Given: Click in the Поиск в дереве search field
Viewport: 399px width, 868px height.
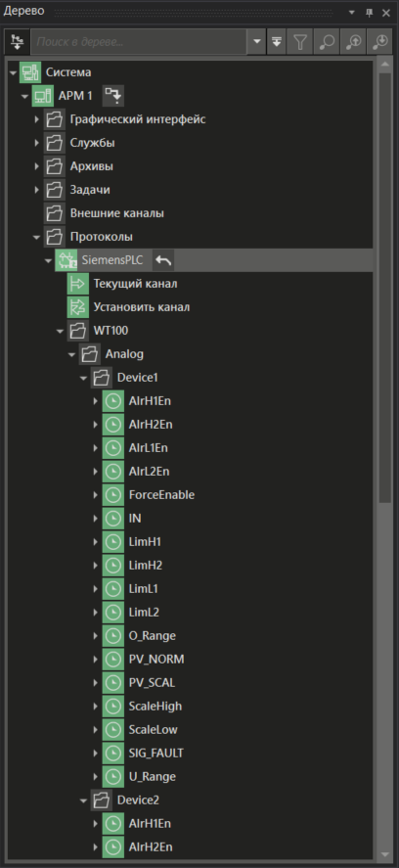Looking at the screenshot, I should pos(138,43).
